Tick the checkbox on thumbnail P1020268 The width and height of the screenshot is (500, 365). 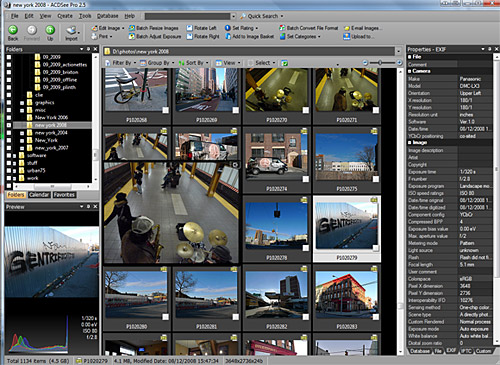165,110
